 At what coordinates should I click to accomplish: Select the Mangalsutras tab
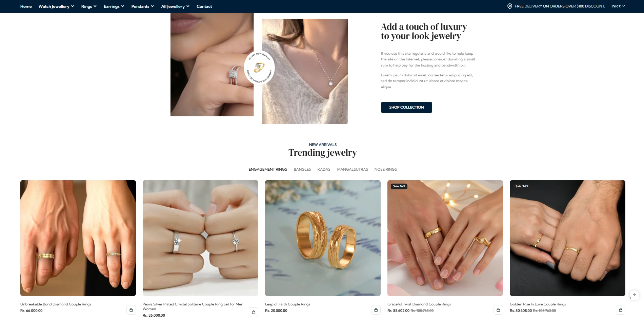click(x=352, y=169)
